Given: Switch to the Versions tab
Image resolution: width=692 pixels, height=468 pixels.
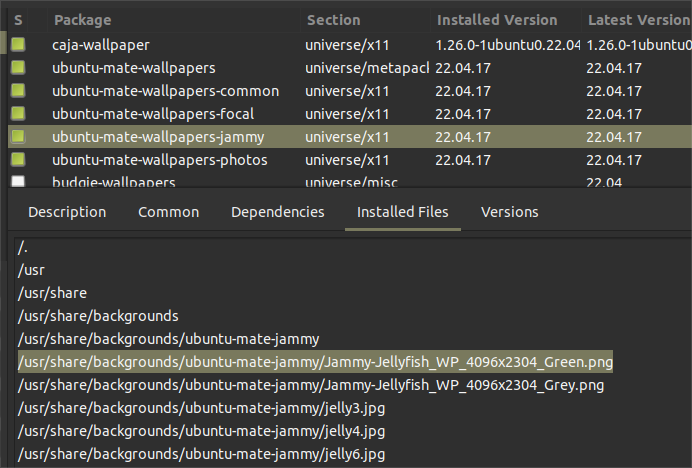Looking at the screenshot, I should tap(510, 212).
